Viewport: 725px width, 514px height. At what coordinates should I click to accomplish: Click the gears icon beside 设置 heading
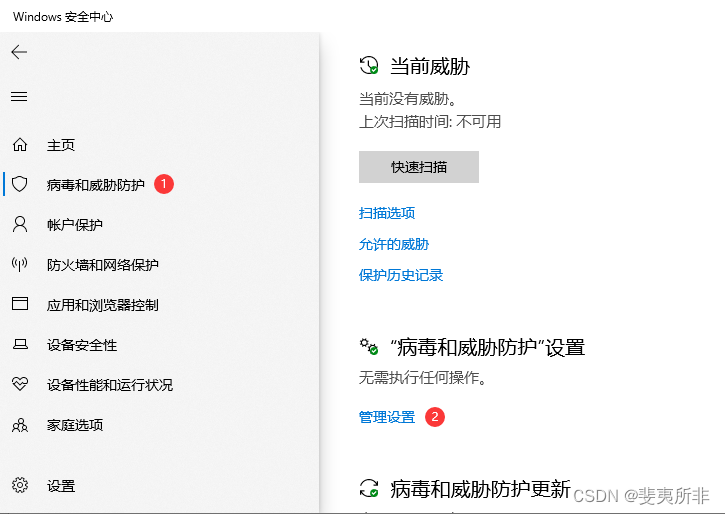(369, 347)
